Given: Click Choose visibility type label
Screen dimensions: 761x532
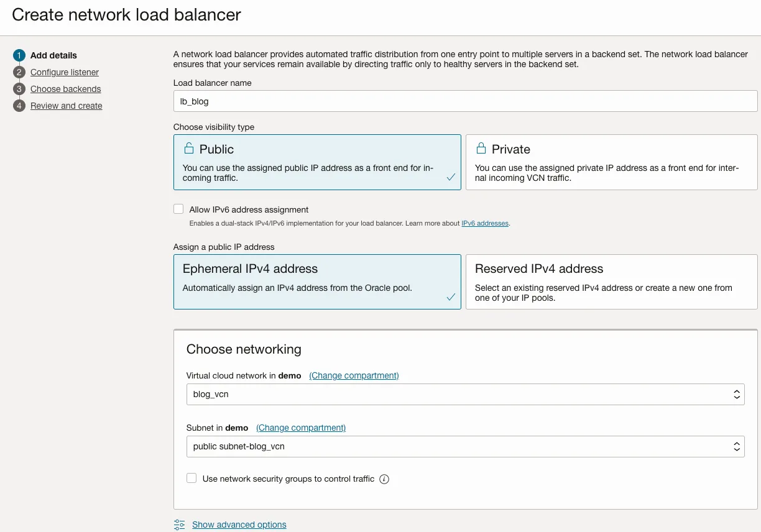Looking at the screenshot, I should pyautogui.click(x=214, y=127).
